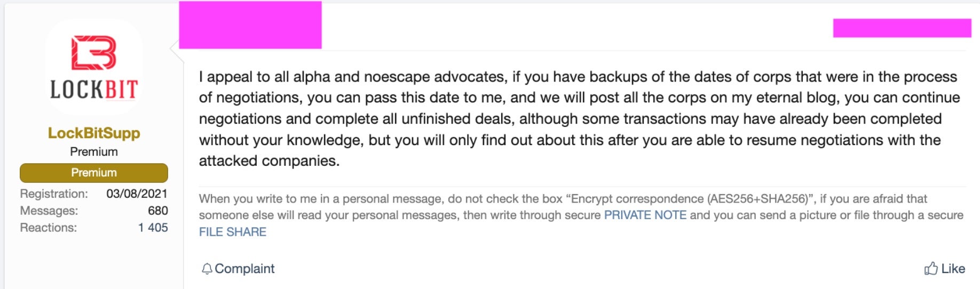The image size is (980, 289).
Task: Click the bell icon beside Complaint
Action: tap(207, 269)
